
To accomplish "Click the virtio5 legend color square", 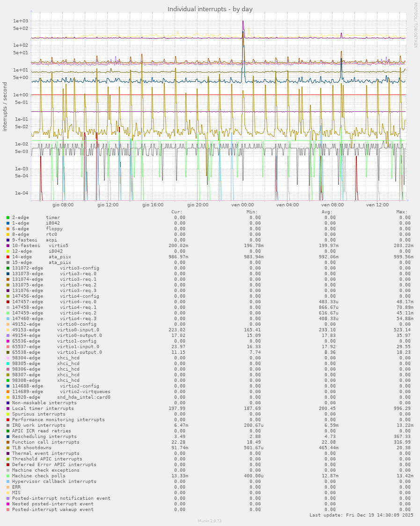I will [x=8, y=246].
